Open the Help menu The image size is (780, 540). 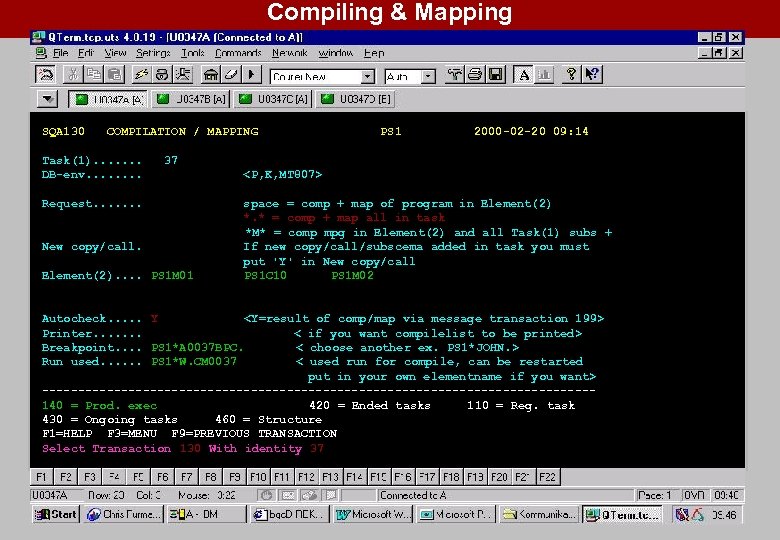coord(374,53)
